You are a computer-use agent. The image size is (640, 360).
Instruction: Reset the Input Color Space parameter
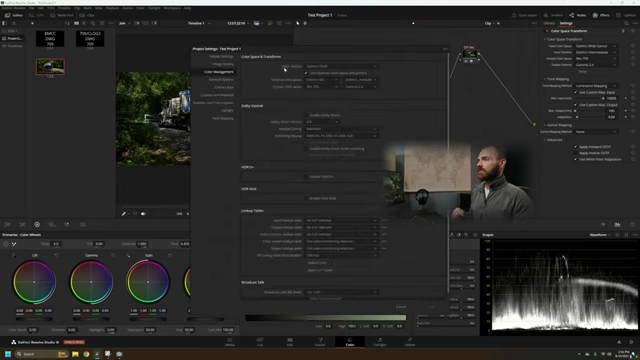point(633,46)
